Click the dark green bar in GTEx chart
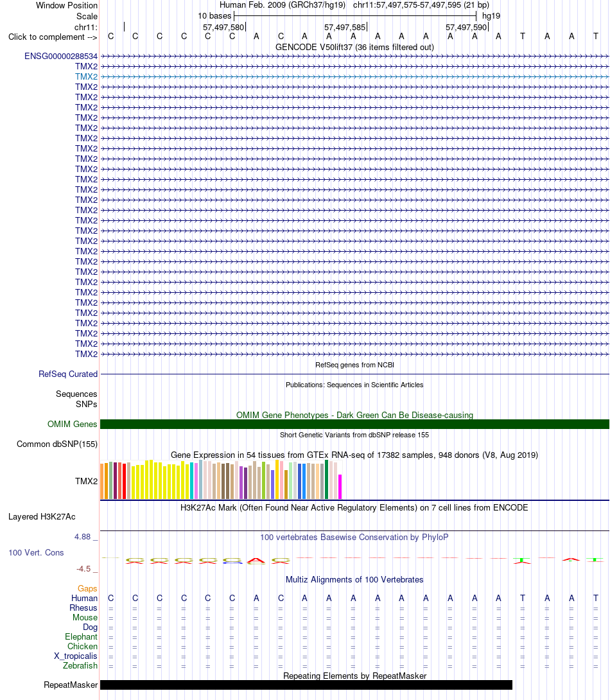The height and width of the screenshot is (700, 610). [327, 480]
